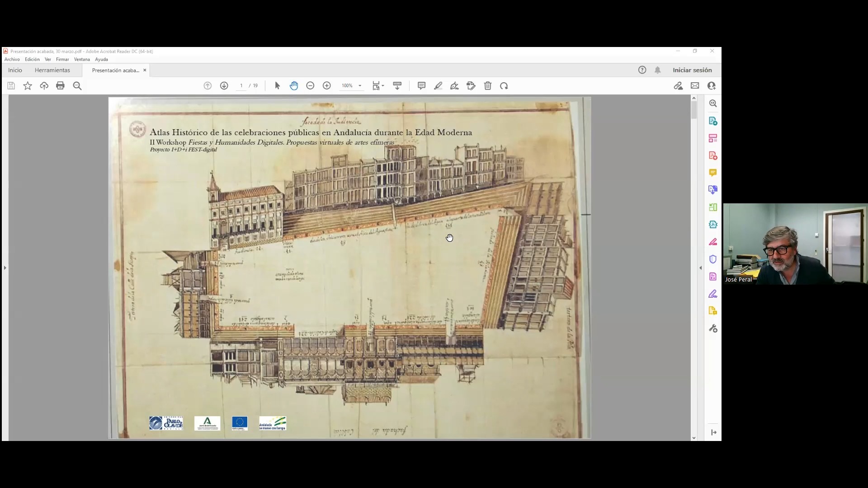Open the Ayuda menu
868x488 pixels.
click(101, 60)
